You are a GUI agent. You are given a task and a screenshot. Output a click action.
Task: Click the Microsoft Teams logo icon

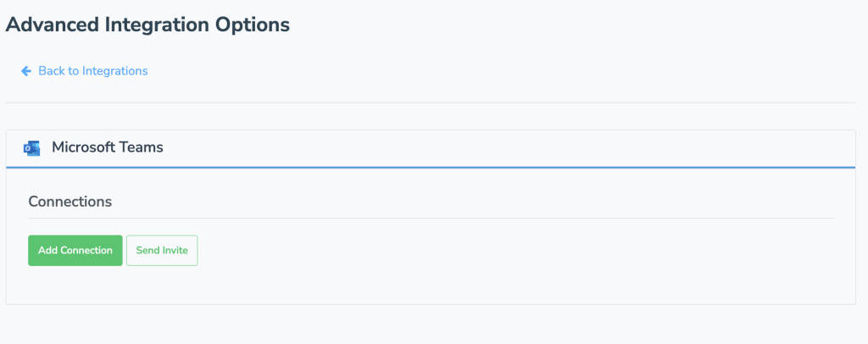coord(32,148)
